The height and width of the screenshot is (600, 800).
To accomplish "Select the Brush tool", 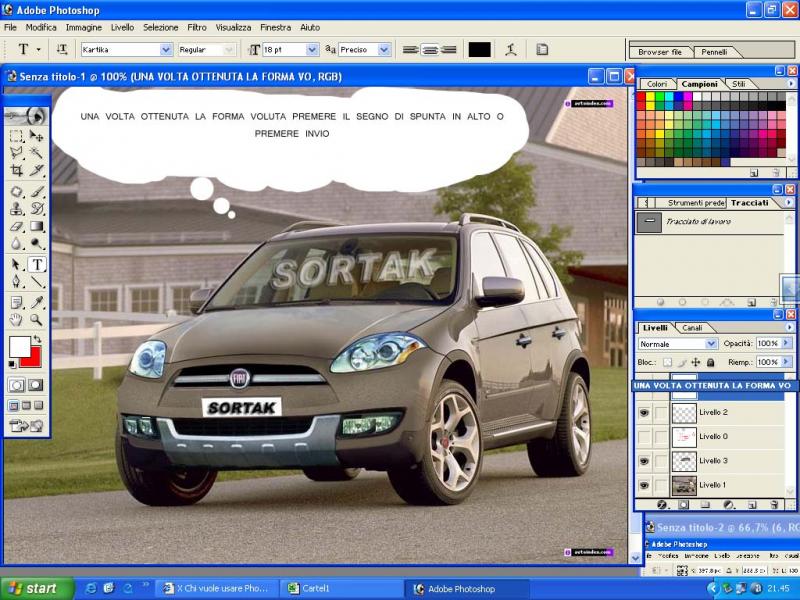I will (x=36, y=192).
